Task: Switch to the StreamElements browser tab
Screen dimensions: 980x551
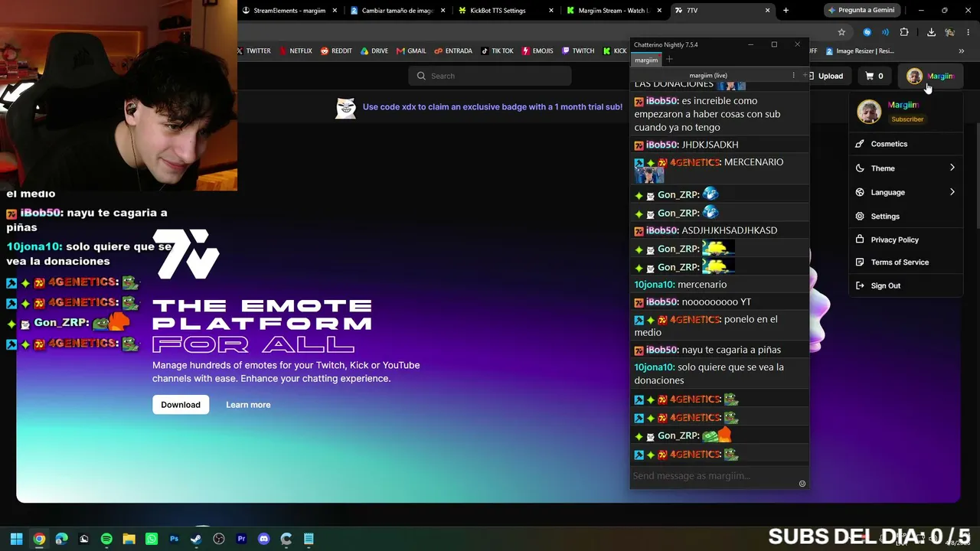Action: click(x=289, y=11)
